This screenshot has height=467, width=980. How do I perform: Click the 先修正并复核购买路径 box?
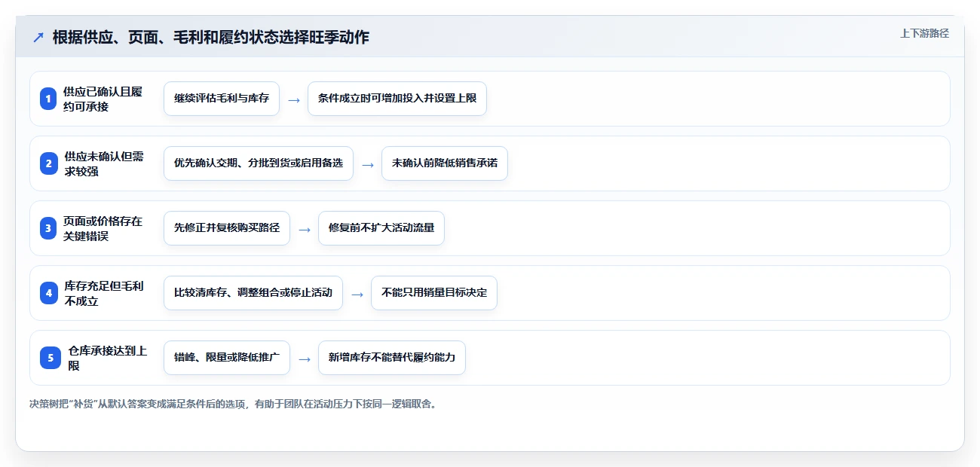pos(227,228)
